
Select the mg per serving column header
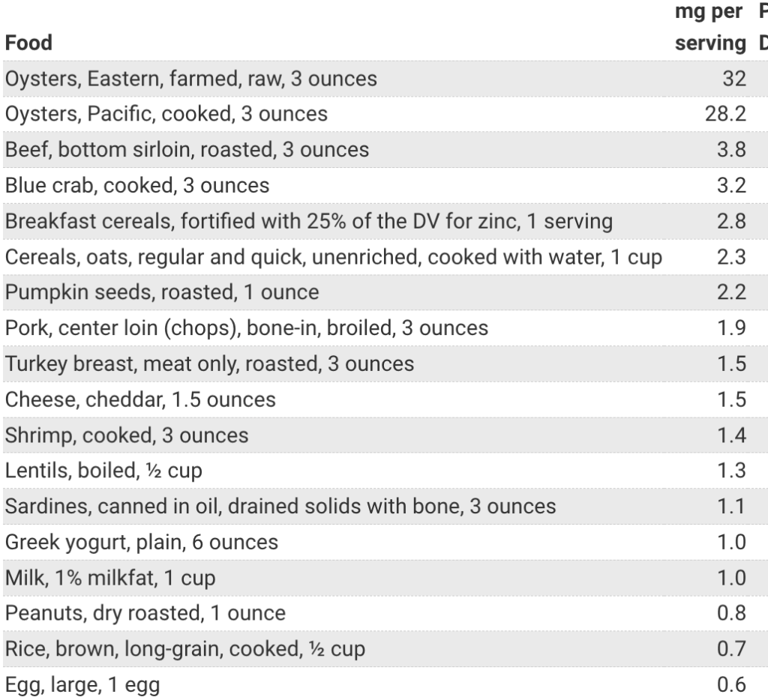click(709, 28)
